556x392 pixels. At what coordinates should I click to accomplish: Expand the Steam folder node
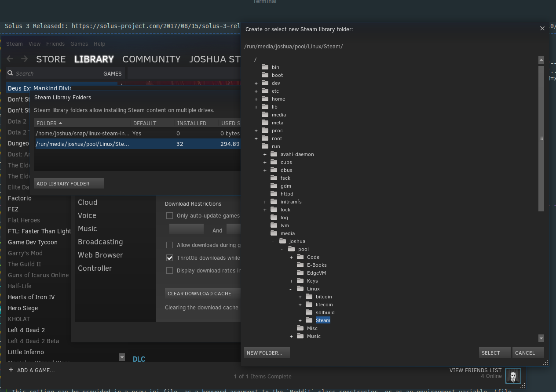[x=300, y=320]
